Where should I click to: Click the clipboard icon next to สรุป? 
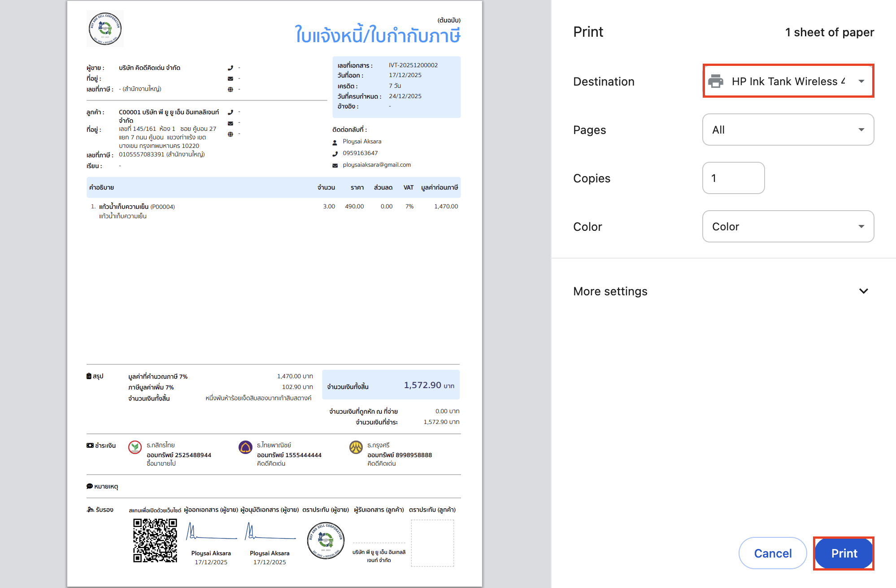[x=88, y=376]
